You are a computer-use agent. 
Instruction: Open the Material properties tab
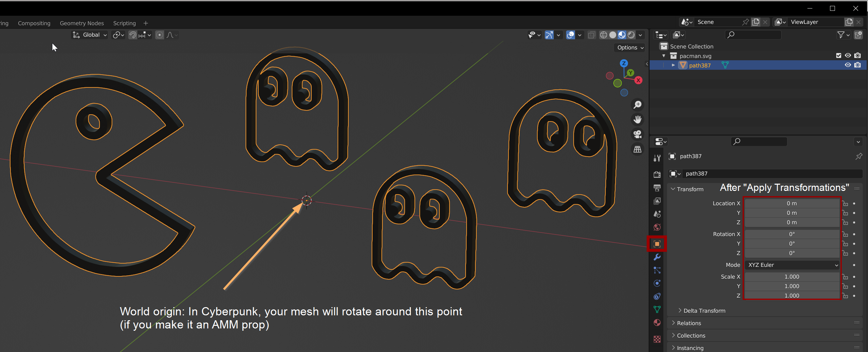tap(657, 323)
